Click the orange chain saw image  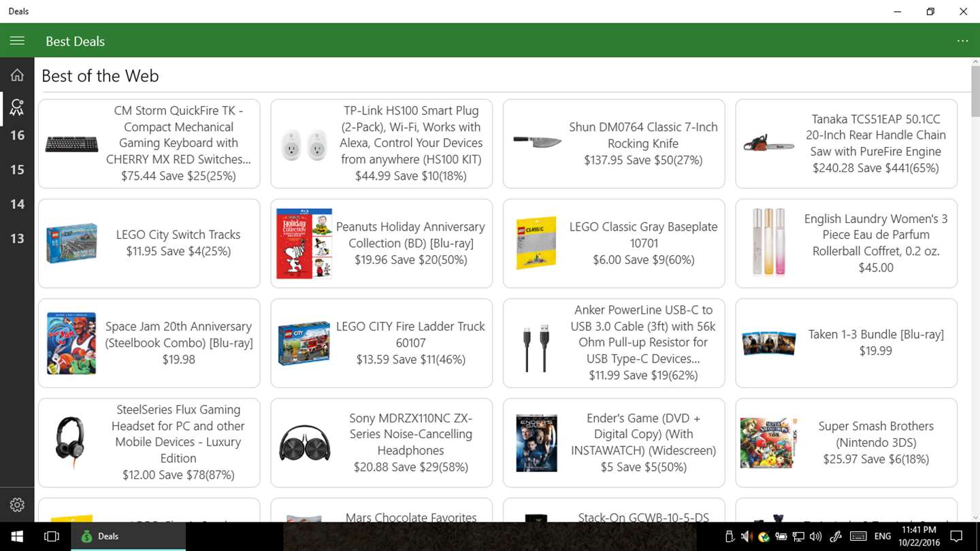768,143
